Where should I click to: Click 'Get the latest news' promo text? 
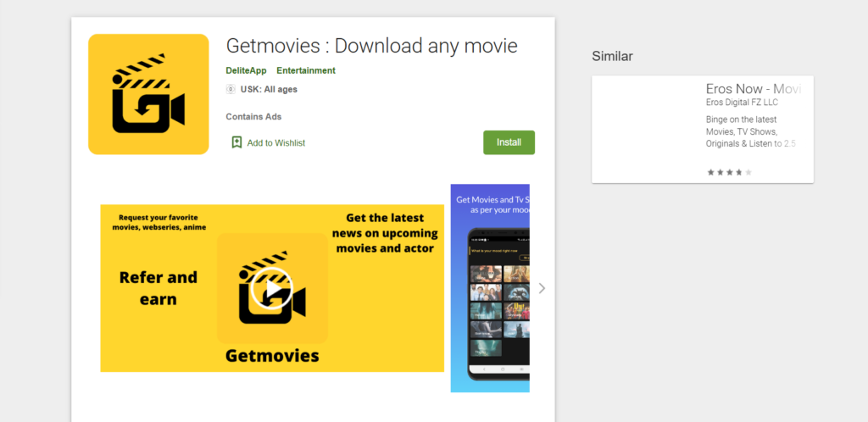pos(385,233)
